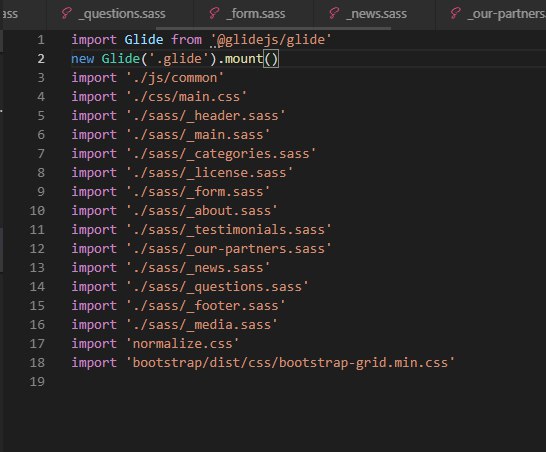Click the Glide identifier on line 1

(144, 40)
